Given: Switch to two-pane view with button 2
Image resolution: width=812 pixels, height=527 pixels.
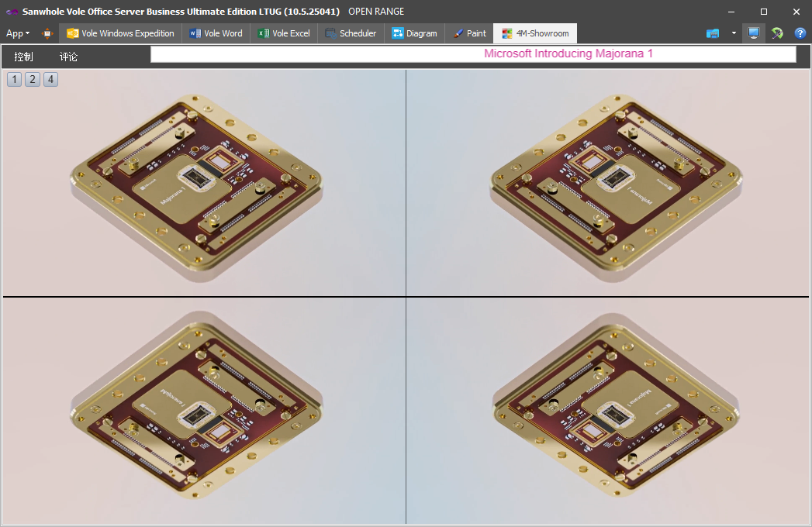Looking at the screenshot, I should coord(32,79).
